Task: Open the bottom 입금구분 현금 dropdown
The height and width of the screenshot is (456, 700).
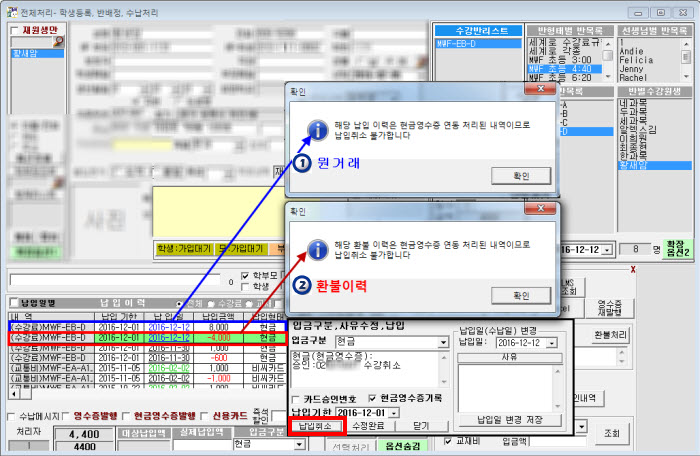Action: click(x=300, y=444)
